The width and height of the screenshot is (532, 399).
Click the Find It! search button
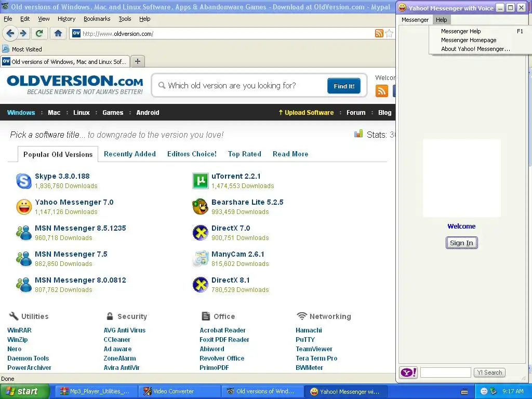coord(344,86)
